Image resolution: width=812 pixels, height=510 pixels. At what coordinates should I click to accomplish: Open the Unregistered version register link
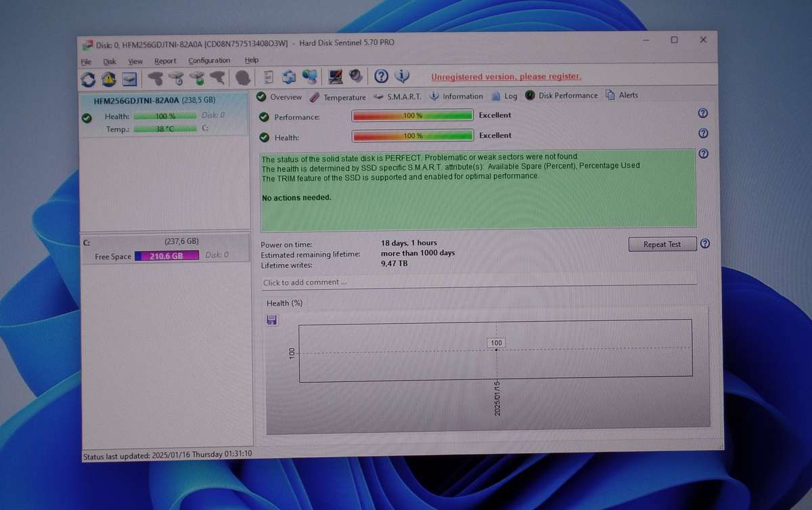[x=505, y=77]
